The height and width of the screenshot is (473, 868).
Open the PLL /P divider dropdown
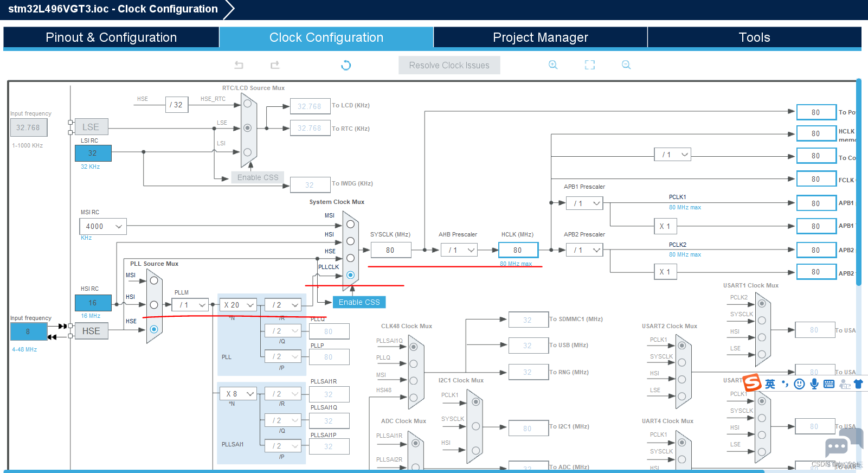[283, 356]
